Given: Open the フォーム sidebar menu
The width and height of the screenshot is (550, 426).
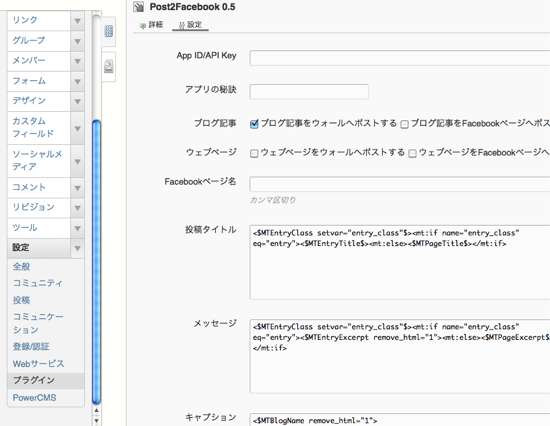Looking at the screenshot, I should 39,81.
